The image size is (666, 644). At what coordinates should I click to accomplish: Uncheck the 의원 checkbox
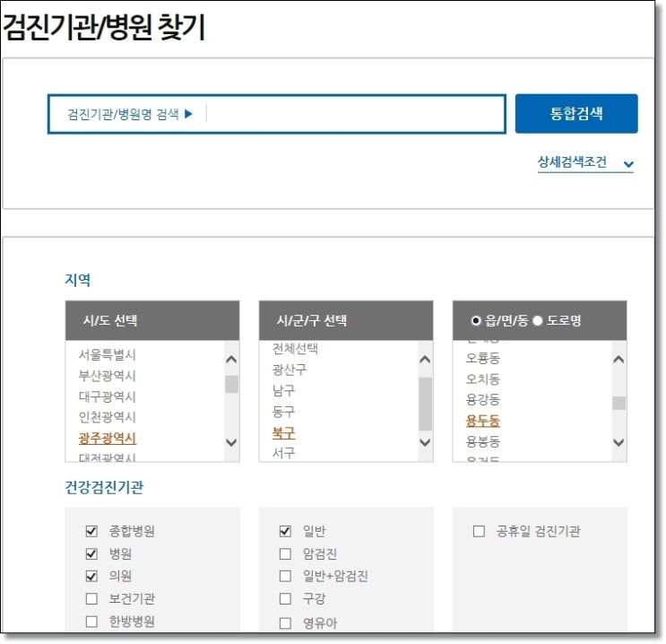91,576
